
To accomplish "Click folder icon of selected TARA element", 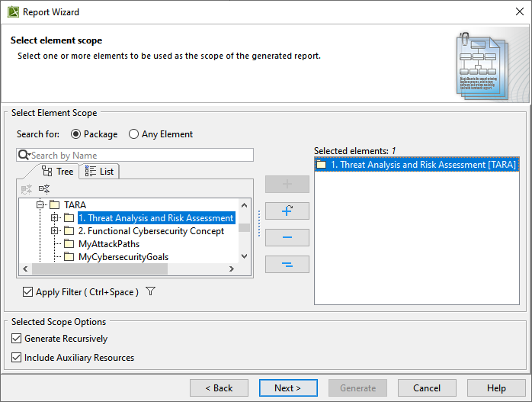I will [322, 164].
